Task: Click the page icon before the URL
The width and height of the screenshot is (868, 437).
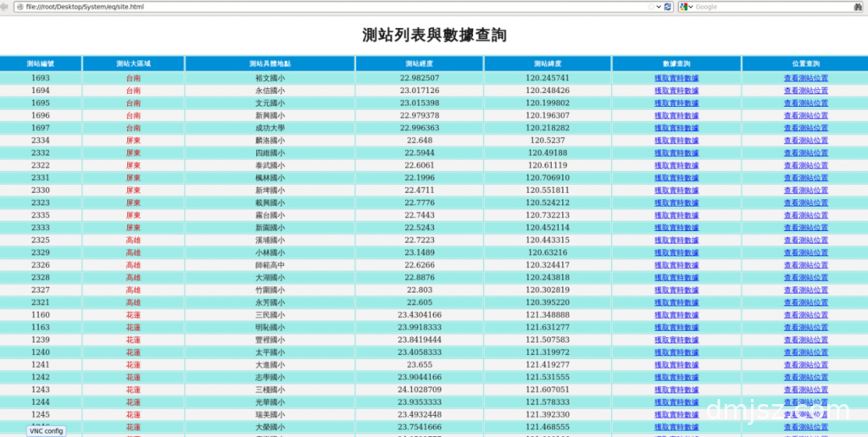Action: click(19, 7)
